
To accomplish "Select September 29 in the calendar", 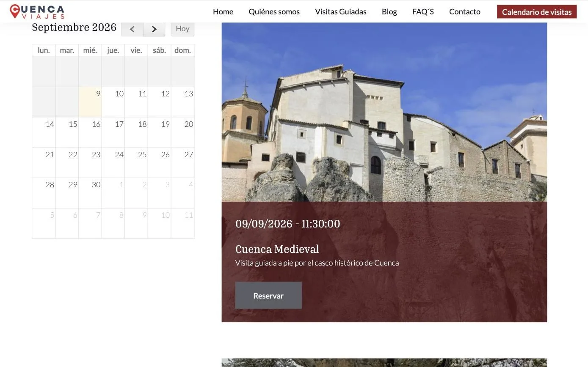I will pos(67,193).
